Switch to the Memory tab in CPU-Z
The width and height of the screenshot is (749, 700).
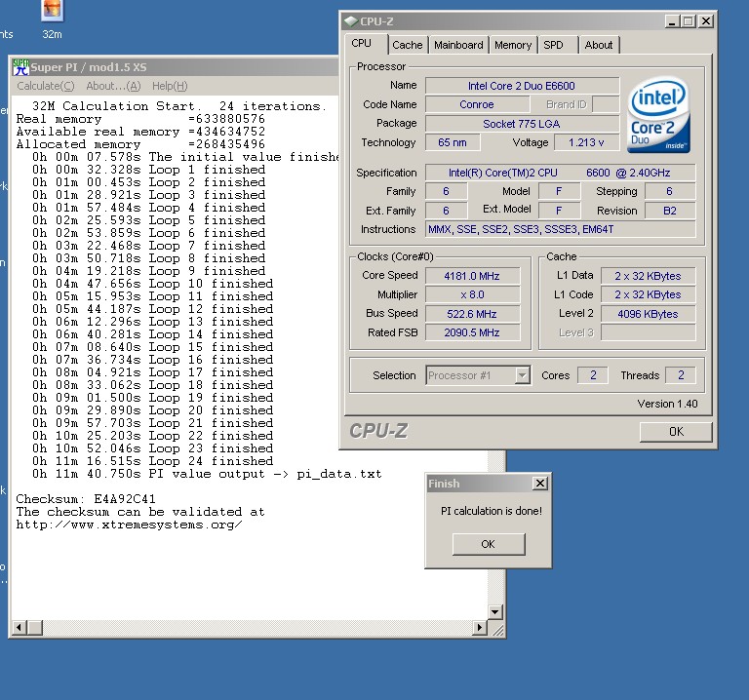[513, 45]
